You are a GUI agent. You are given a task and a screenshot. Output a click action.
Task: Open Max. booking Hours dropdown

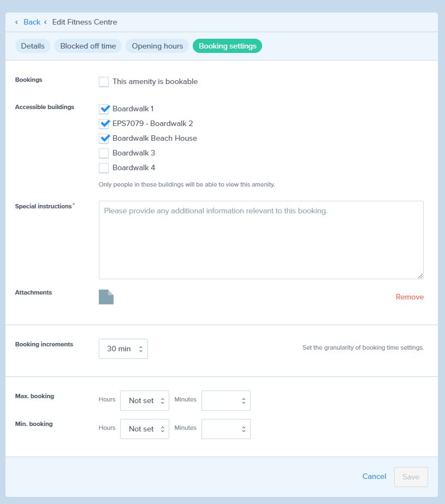point(145,400)
